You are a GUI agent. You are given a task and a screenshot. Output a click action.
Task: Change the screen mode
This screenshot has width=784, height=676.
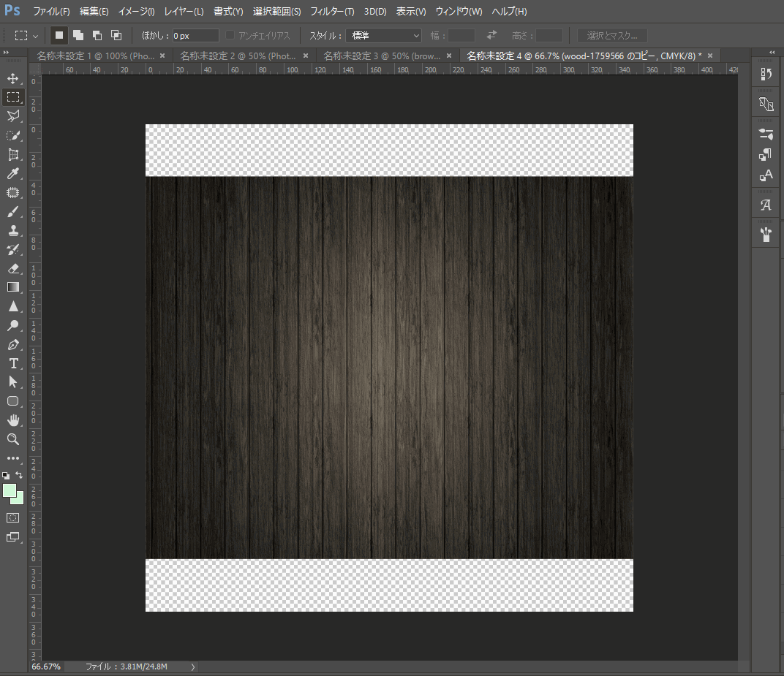click(x=13, y=537)
